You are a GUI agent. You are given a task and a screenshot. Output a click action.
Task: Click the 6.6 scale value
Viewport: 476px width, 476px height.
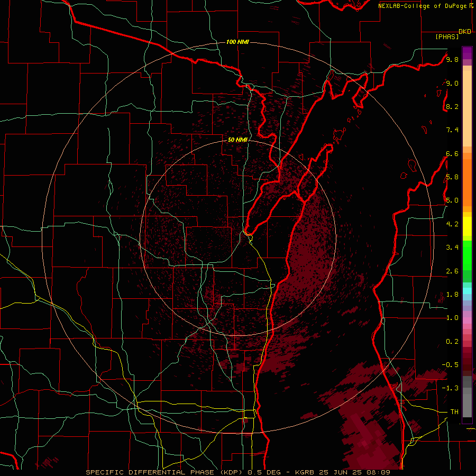(452, 153)
